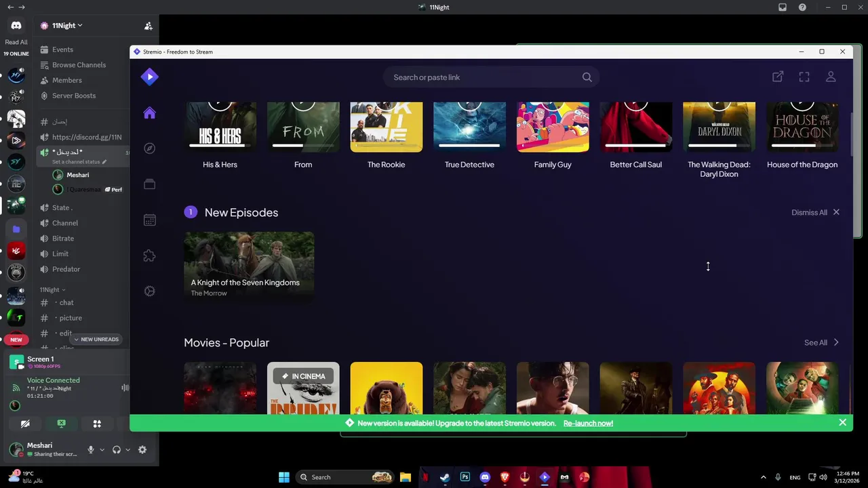Open House of the Dragon poster

tap(802, 127)
